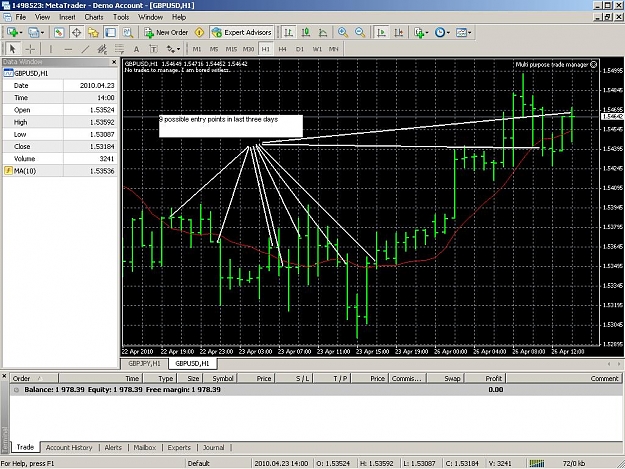Image resolution: width=625 pixels, height=469 pixels.
Task: Open the Charts menu
Action: coord(94,17)
